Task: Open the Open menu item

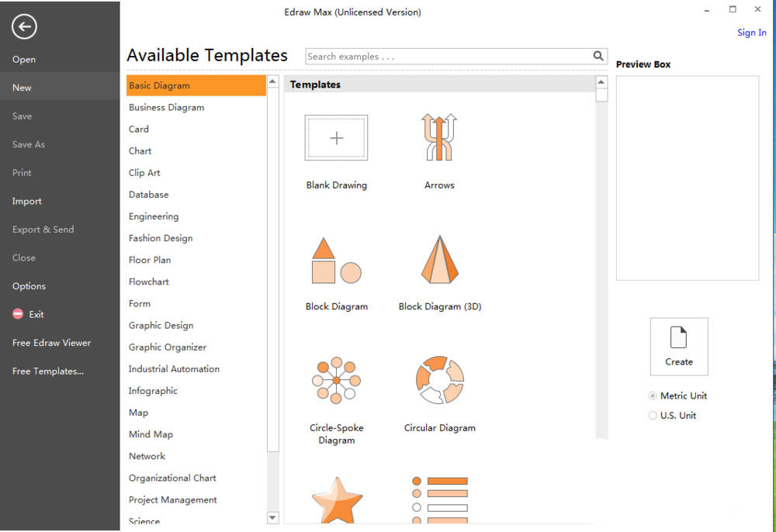Action: point(60,60)
